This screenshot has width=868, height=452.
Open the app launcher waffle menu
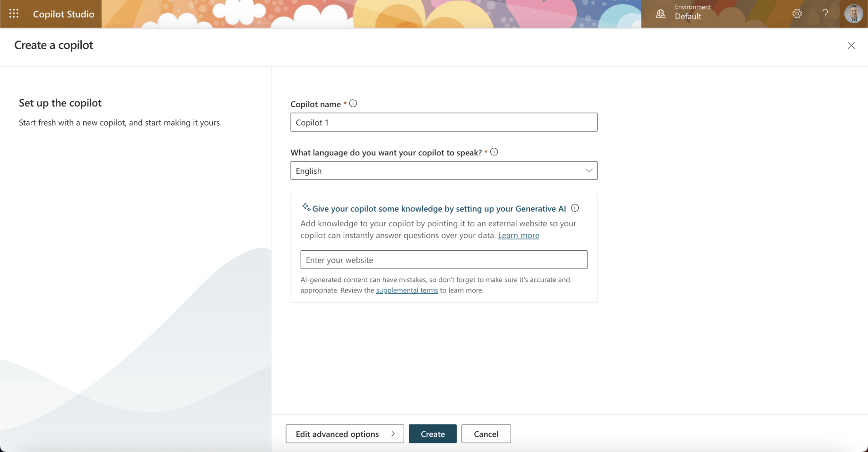point(14,14)
